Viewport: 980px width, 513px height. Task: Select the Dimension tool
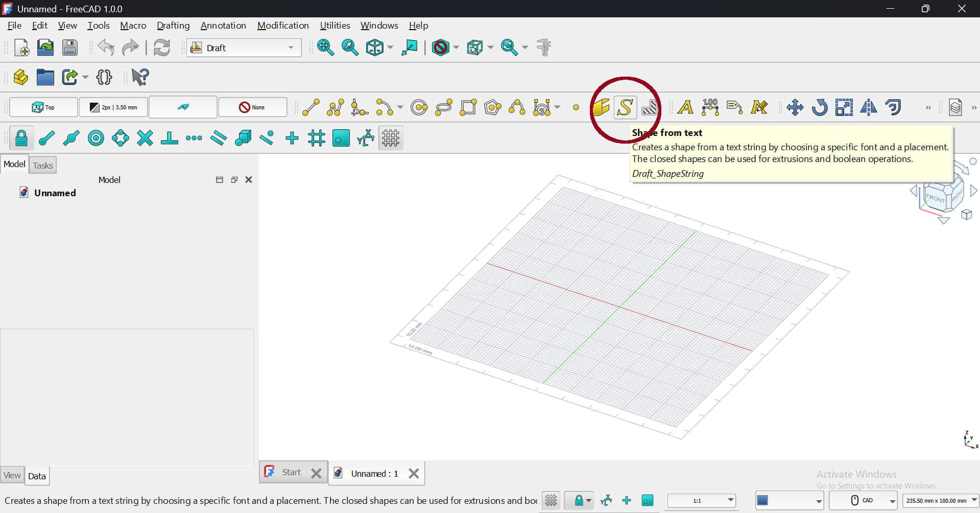710,107
